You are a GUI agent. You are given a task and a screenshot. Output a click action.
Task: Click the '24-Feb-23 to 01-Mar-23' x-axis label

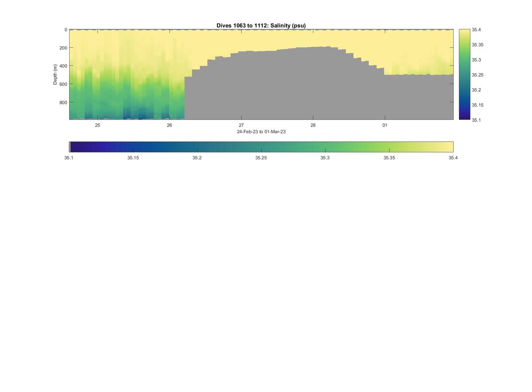click(x=261, y=132)
